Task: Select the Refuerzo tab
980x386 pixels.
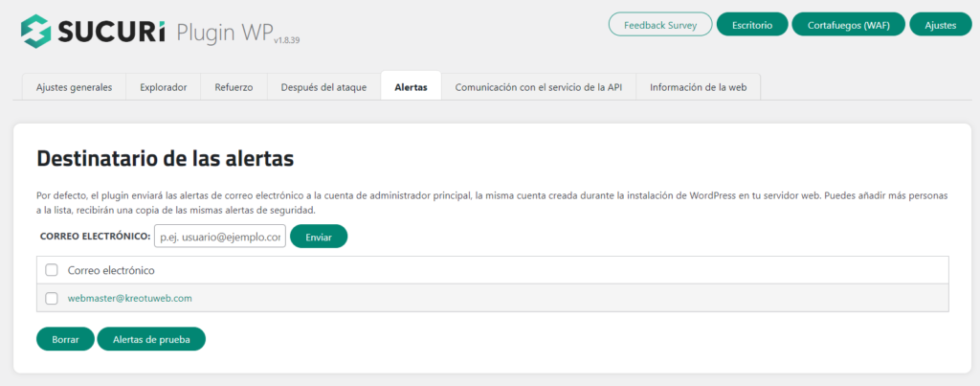Action: click(234, 87)
